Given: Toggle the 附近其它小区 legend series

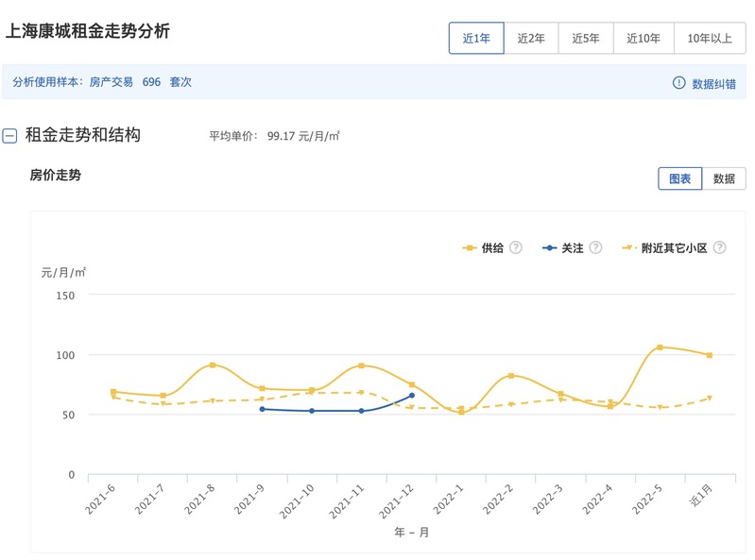Looking at the screenshot, I should [x=674, y=247].
